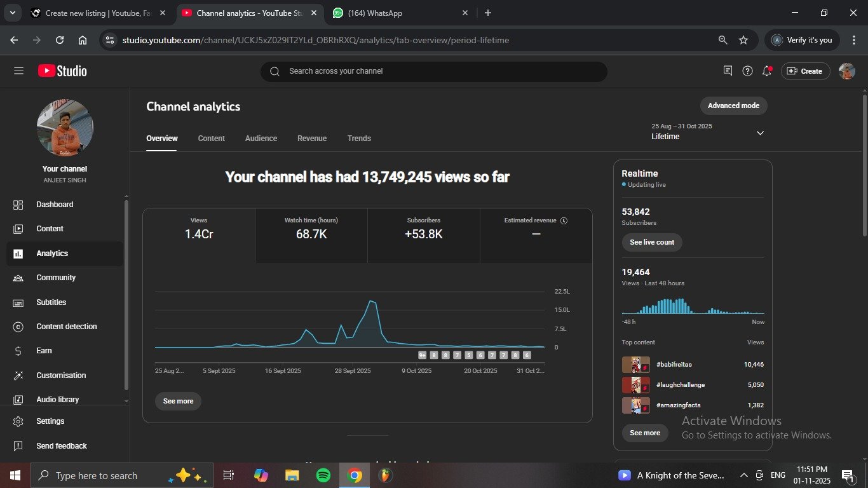The height and width of the screenshot is (488, 868).
Task: Open the Spotify taskbar icon
Action: [323, 475]
